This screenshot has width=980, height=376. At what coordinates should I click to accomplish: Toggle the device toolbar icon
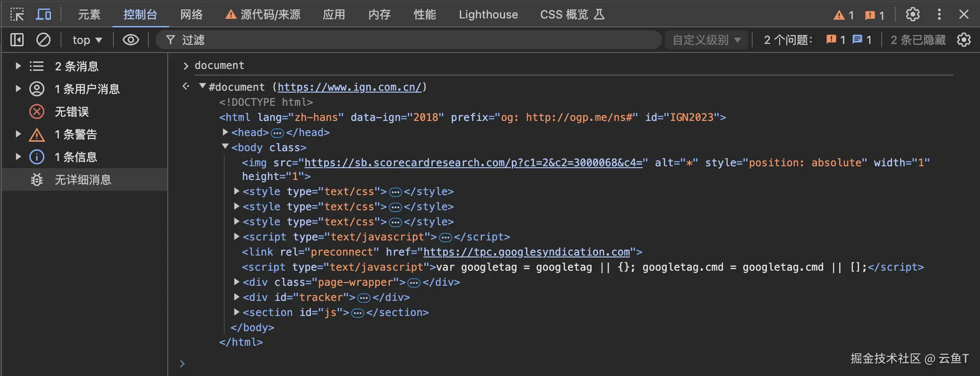point(43,15)
